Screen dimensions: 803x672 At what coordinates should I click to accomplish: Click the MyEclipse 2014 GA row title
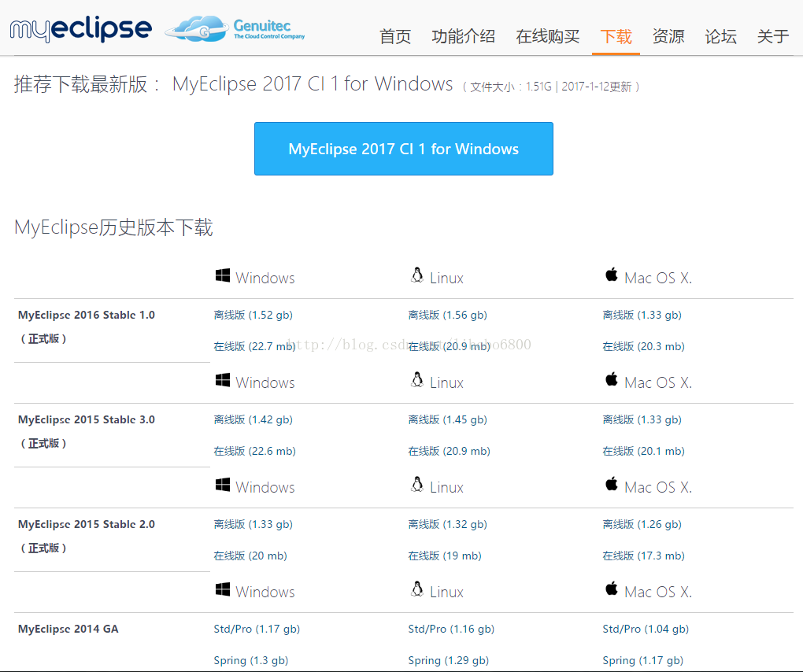pyautogui.click(x=68, y=629)
